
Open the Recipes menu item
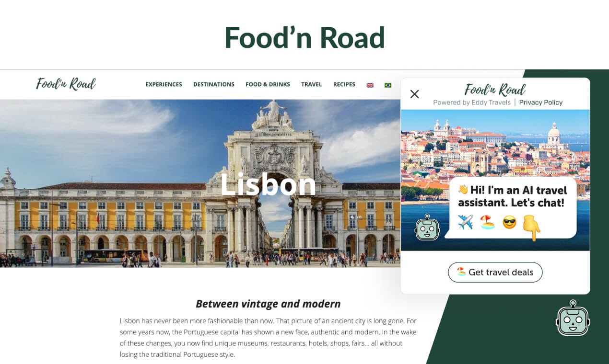pyautogui.click(x=344, y=84)
